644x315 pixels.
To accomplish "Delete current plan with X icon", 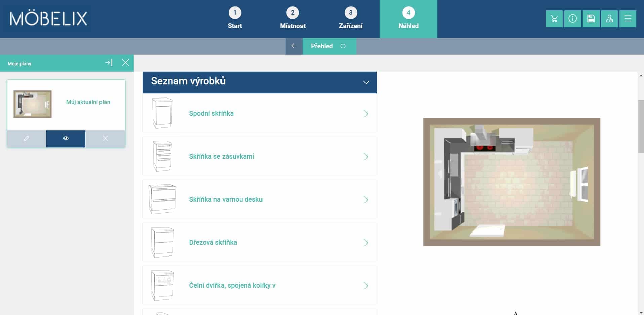I will click(105, 139).
